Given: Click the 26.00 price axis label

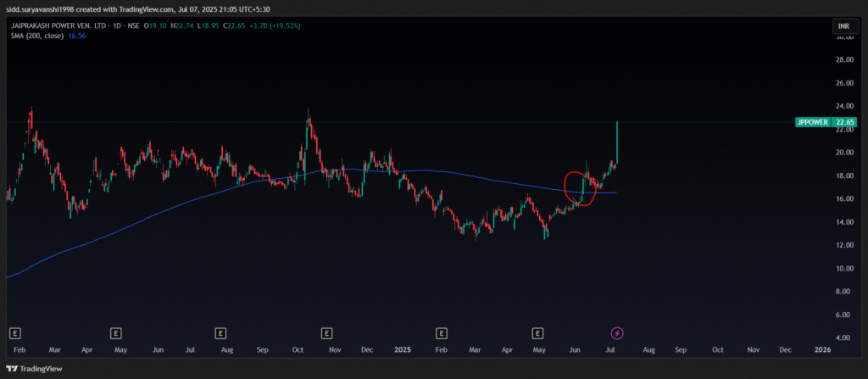Looking at the screenshot, I should (843, 83).
